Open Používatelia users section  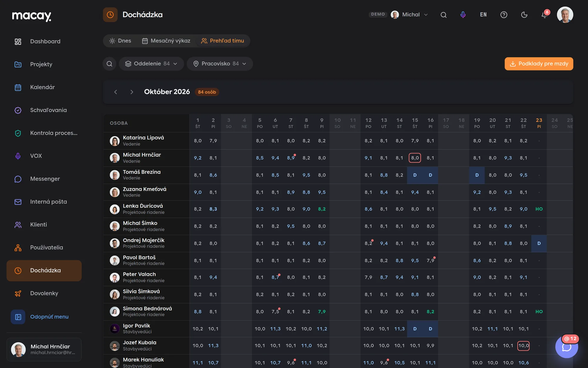44,248
